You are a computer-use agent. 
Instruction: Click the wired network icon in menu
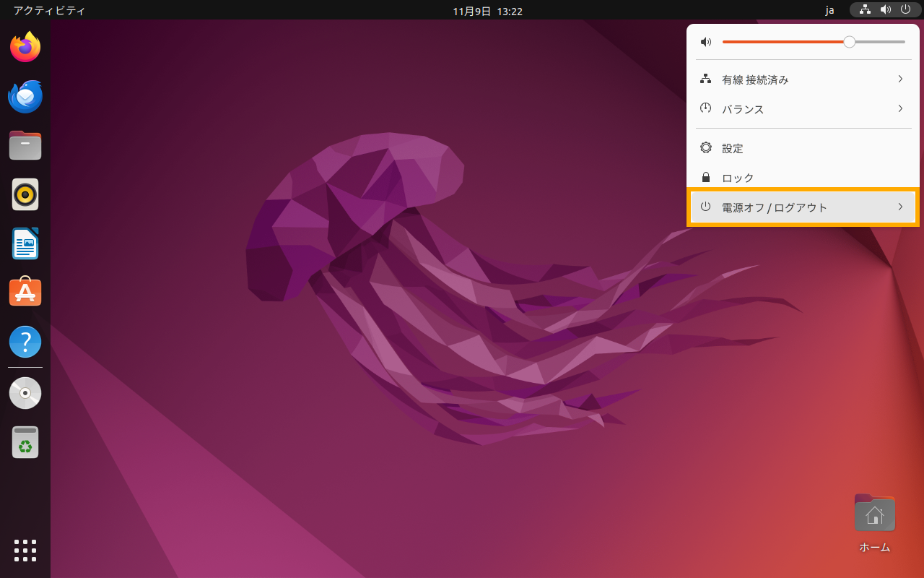coord(706,79)
